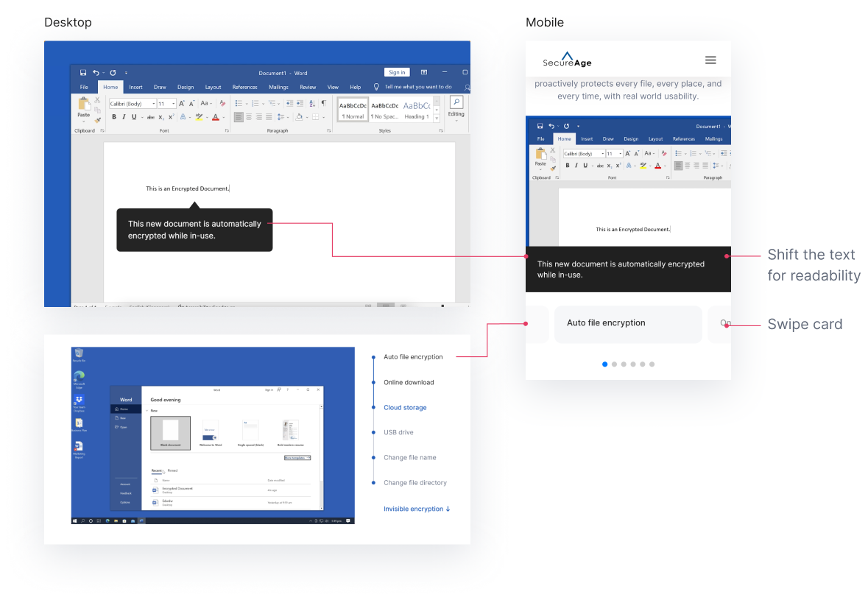Image resolution: width=868 pixels, height=600 pixels.
Task: Open Layout tab in desktop Word
Action: tap(213, 87)
